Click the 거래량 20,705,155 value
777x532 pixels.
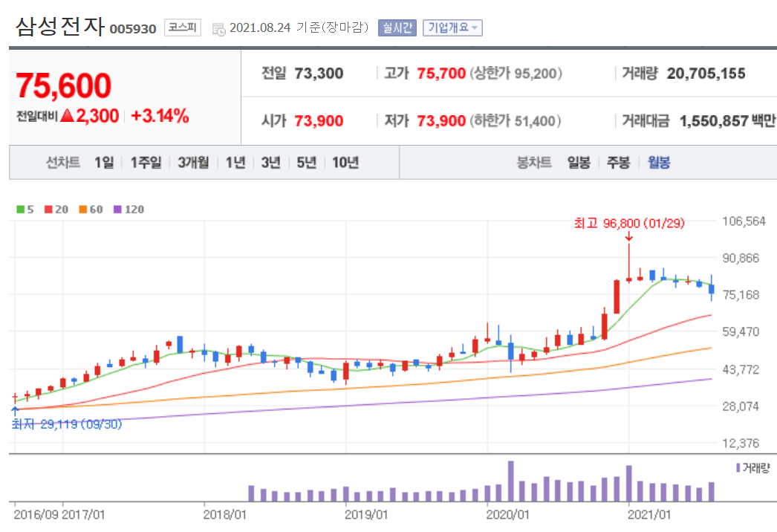point(706,74)
